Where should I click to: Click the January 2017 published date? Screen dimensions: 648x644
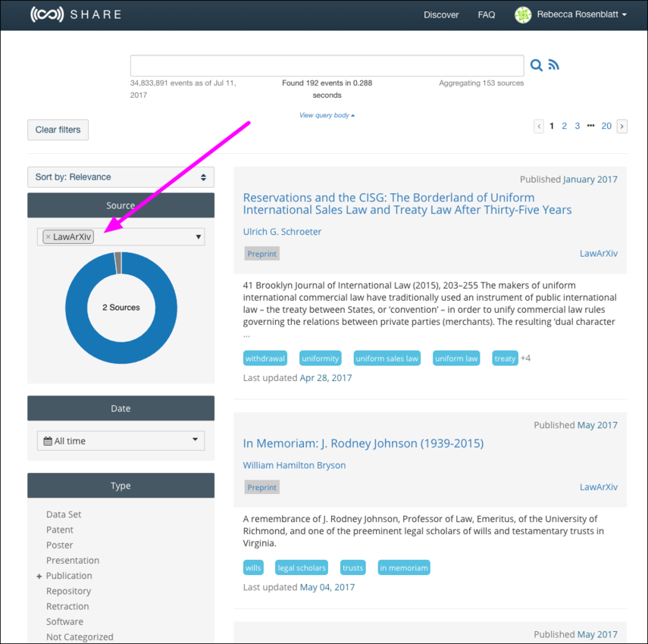pyautogui.click(x=590, y=180)
